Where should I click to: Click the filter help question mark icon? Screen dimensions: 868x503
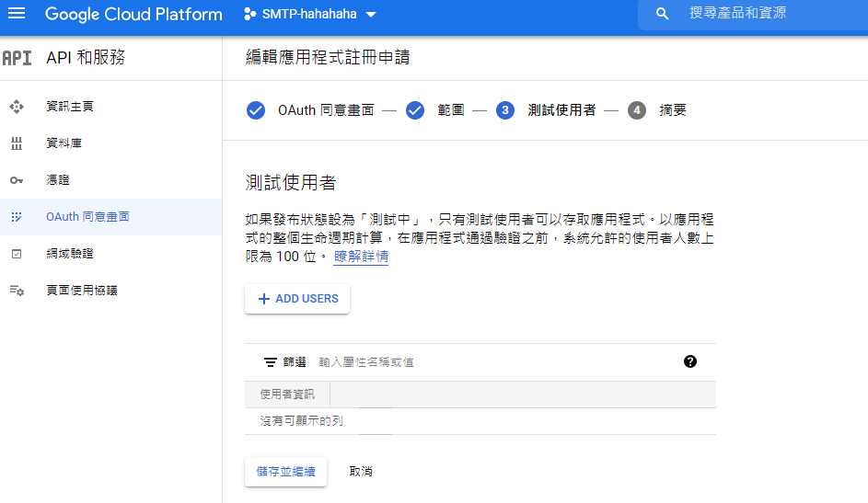[x=690, y=361]
